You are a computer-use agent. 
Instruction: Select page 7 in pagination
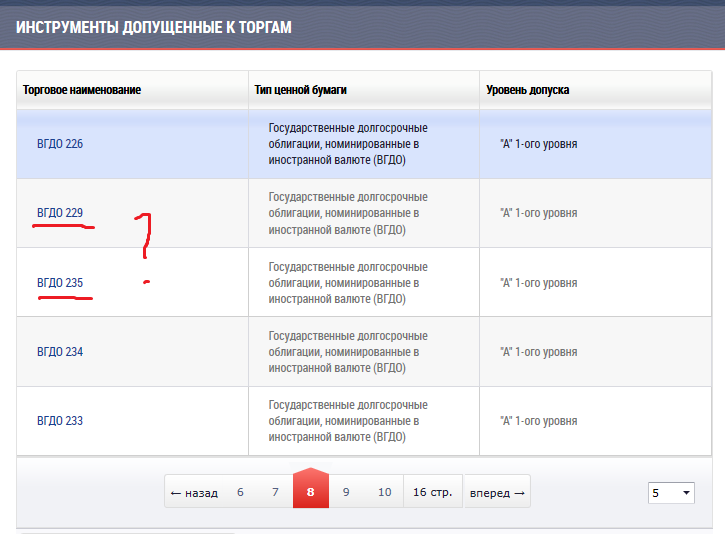point(275,492)
